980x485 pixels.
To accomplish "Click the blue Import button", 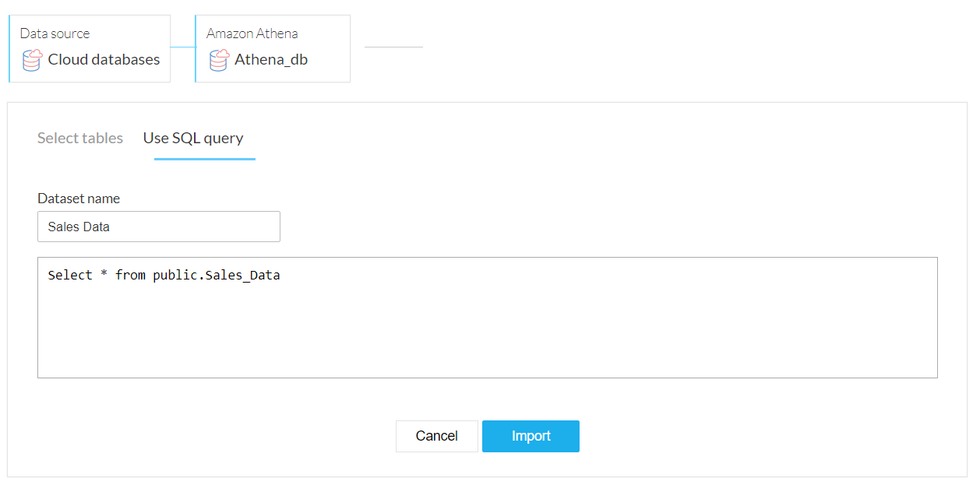I will [x=531, y=436].
